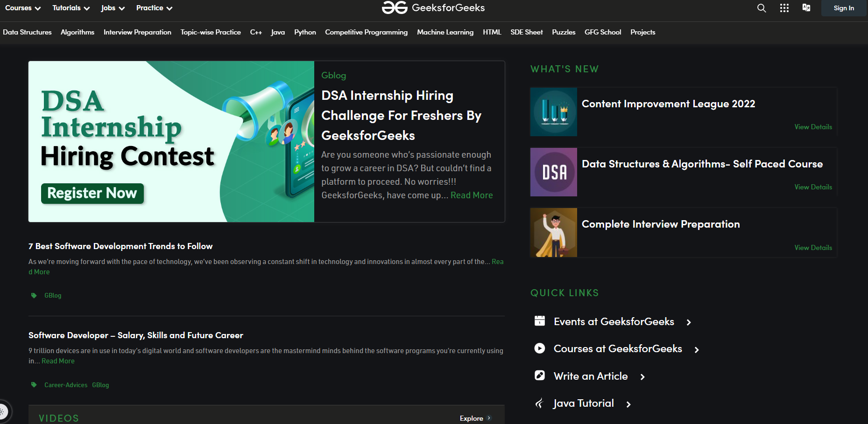Viewport: 868px width, 424px height.
Task: Click the tag icon beside GBlog
Action: coord(34,295)
